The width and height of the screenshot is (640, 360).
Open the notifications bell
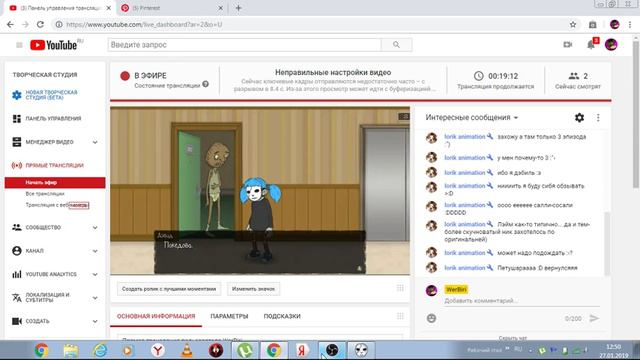click(x=591, y=45)
